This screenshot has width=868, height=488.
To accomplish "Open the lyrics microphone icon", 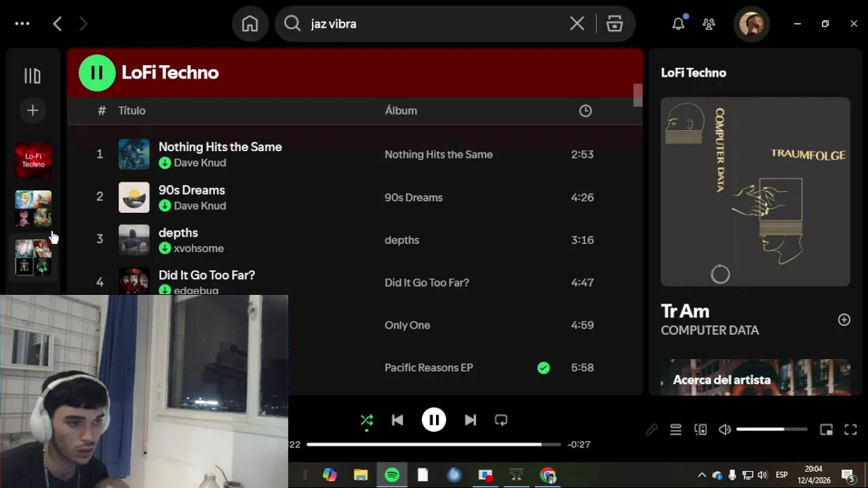I will tap(652, 430).
